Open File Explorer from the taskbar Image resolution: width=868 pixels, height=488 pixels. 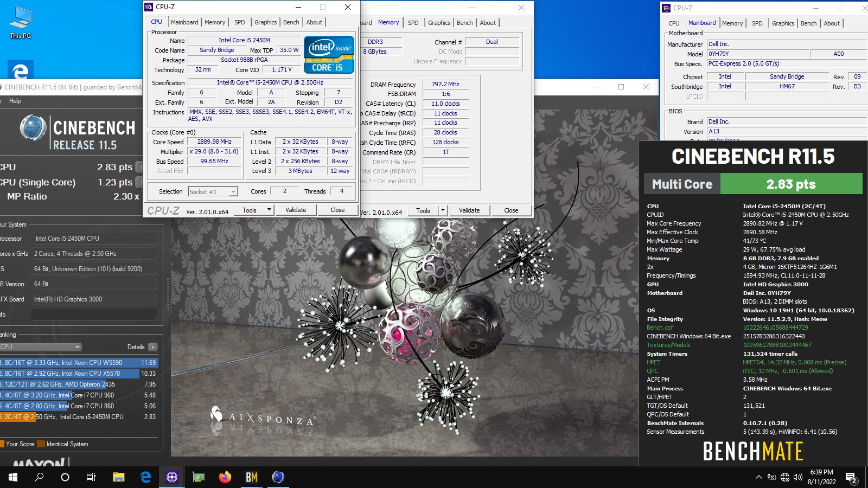click(x=119, y=477)
